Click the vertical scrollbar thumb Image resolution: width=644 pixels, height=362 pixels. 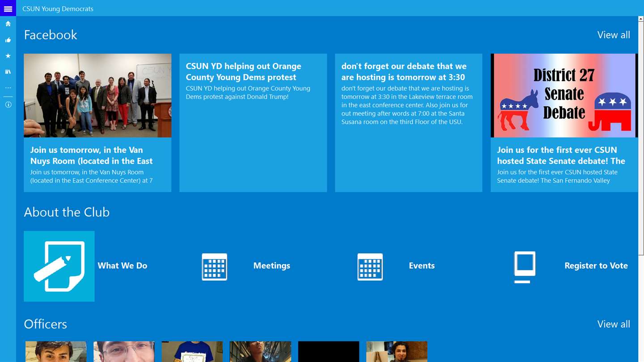click(x=641, y=139)
